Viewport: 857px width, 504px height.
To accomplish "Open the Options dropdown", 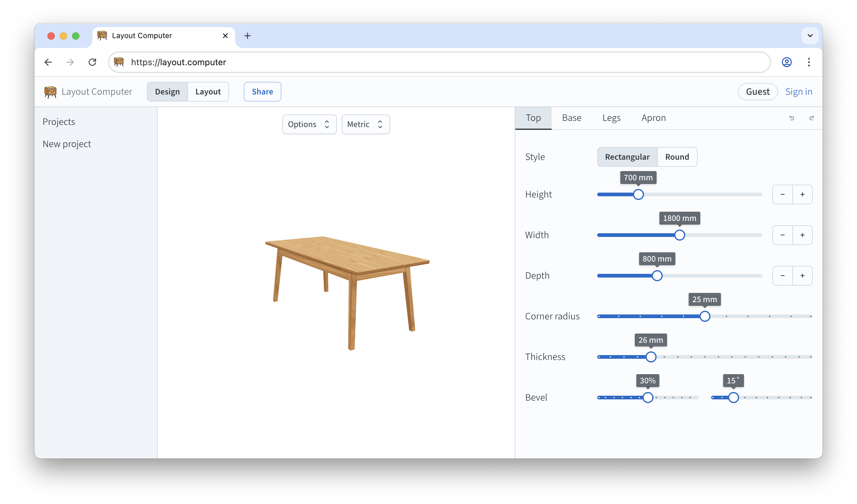I will 309,124.
